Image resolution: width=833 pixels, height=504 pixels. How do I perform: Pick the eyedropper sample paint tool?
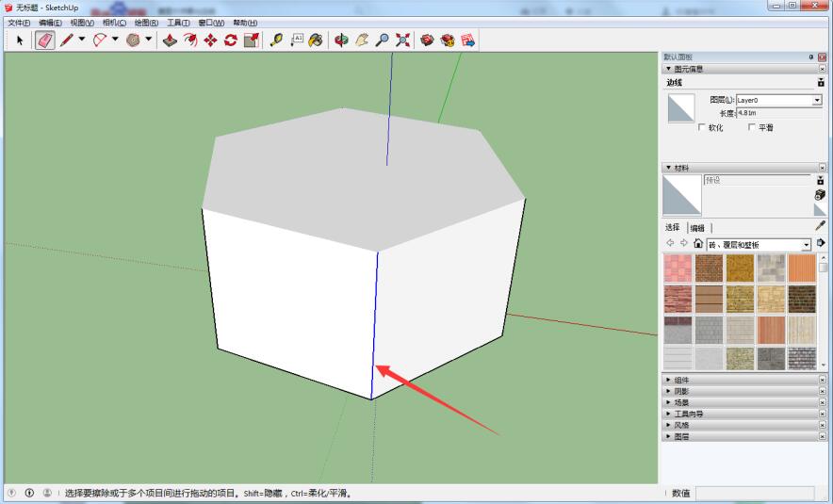tap(820, 226)
